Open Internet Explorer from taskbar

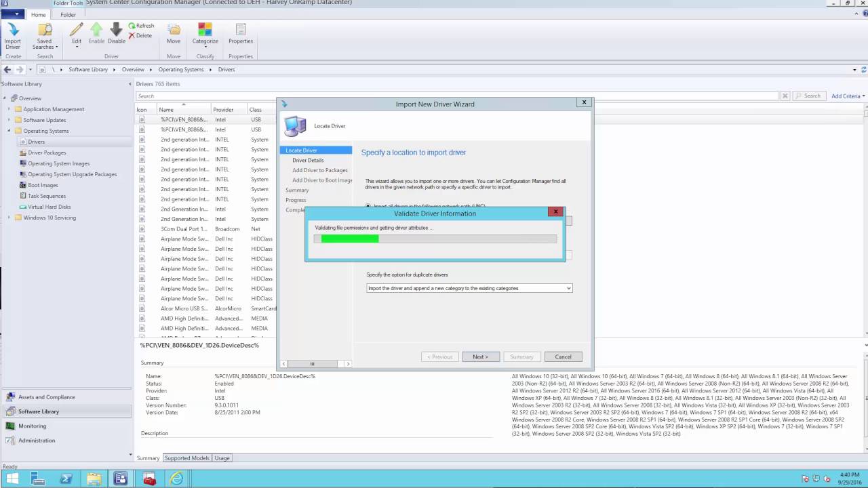(177, 479)
